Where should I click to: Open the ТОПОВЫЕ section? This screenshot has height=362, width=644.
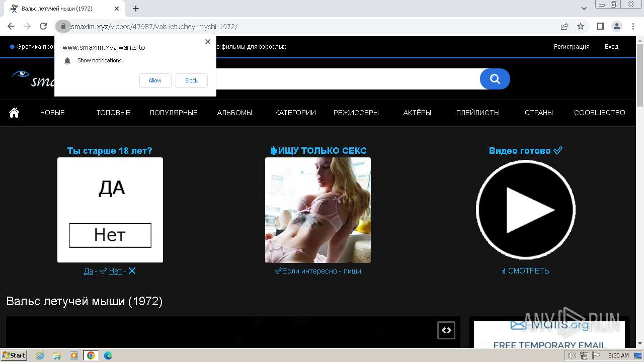(x=113, y=113)
